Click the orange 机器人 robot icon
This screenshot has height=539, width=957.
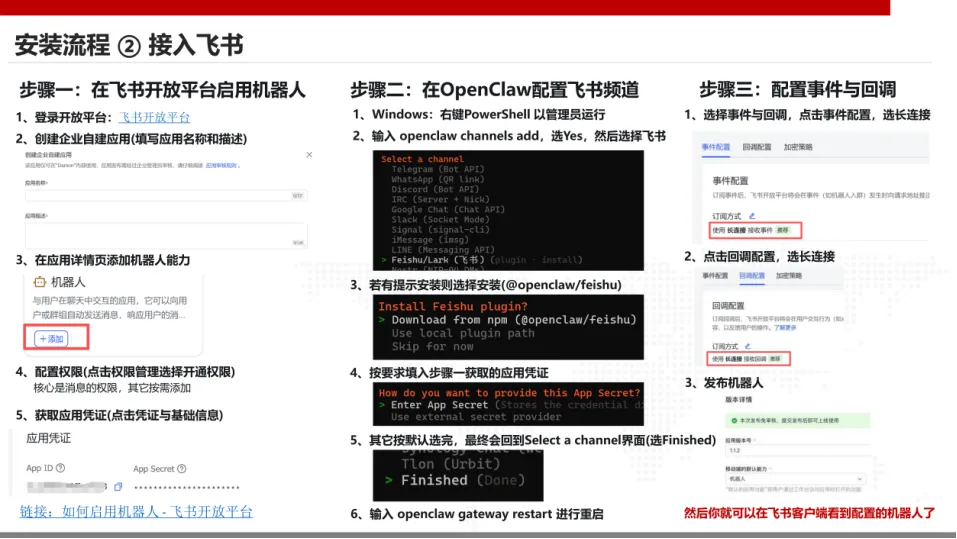pyautogui.click(x=40, y=282)
